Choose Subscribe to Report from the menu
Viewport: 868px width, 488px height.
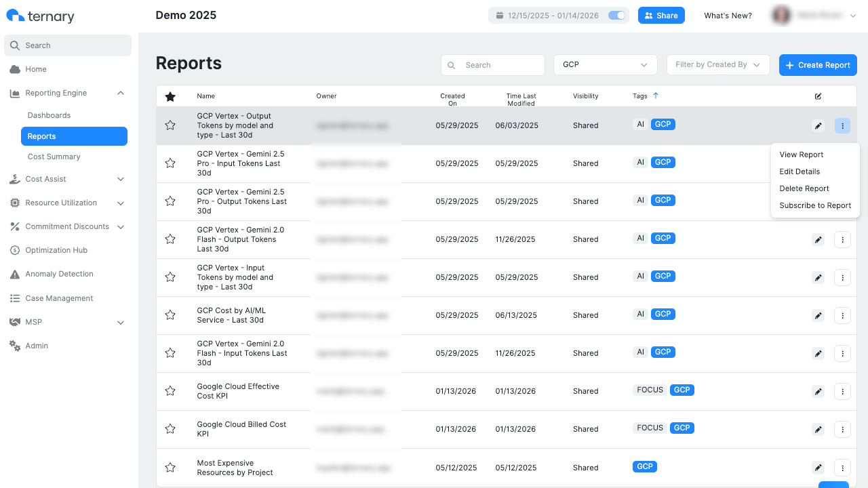(x=815, y=205)
